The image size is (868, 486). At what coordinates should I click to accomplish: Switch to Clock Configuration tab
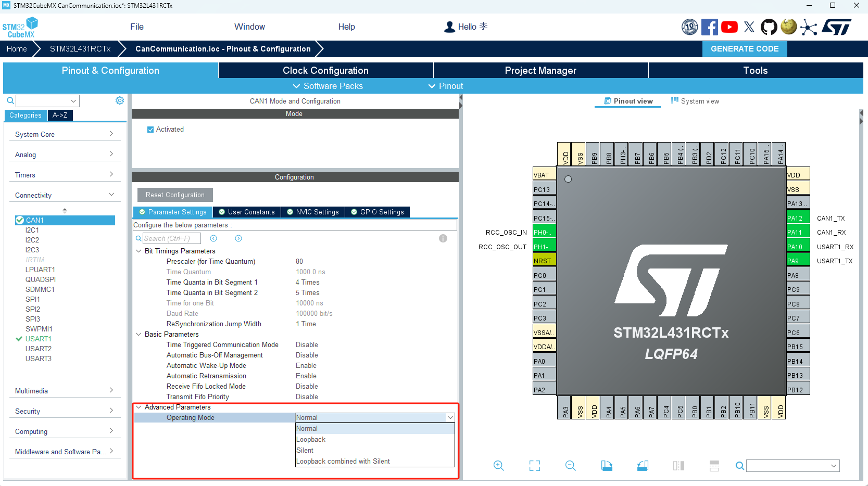point(325,70)
